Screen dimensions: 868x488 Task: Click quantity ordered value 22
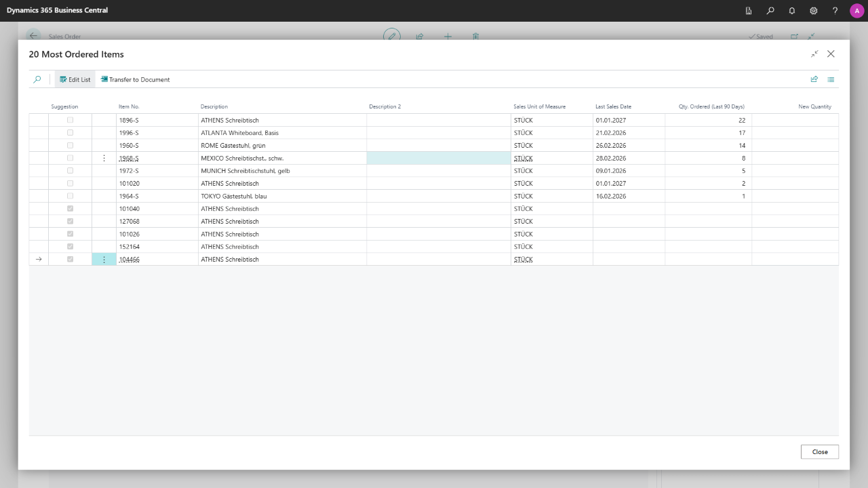pos(742,120)
